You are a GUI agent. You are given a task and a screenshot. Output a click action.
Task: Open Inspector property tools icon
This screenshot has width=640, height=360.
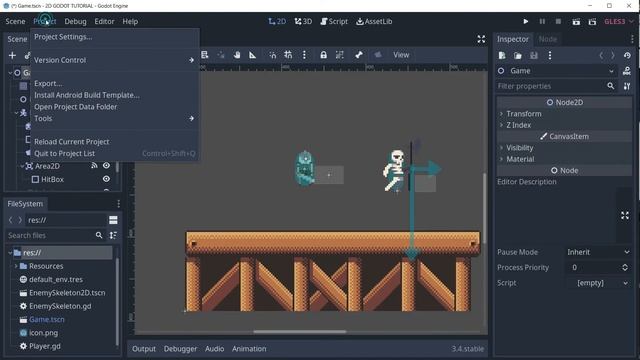click(627, 86)
